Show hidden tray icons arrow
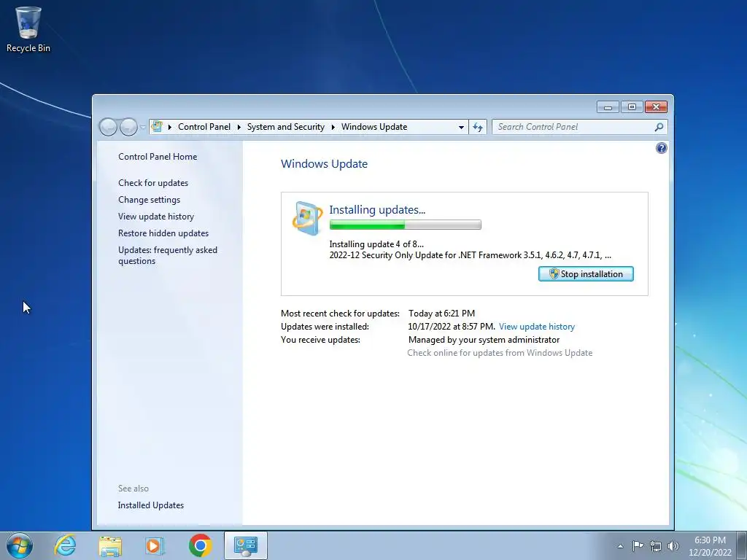Image resolution: width=747 pixels, height=560 pixels. point(620,546)
